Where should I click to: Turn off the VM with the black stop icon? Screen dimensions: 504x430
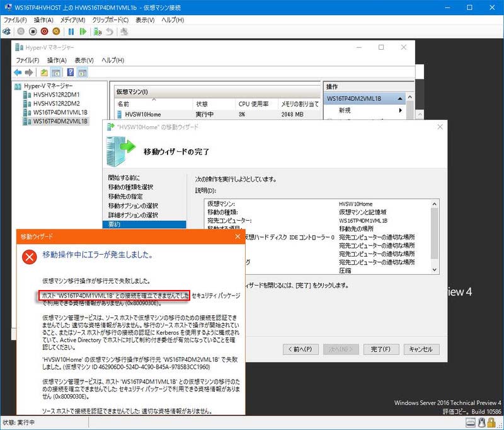coord(33,32)
